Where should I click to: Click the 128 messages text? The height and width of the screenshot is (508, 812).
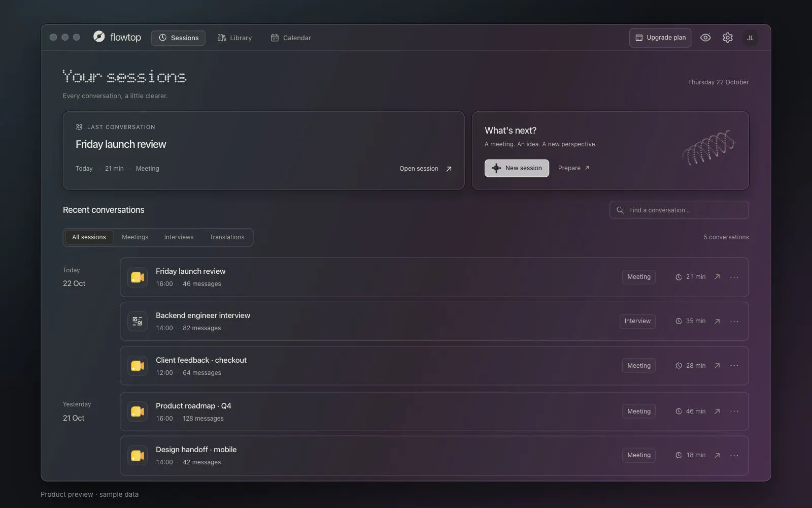(x=203, y=419)
